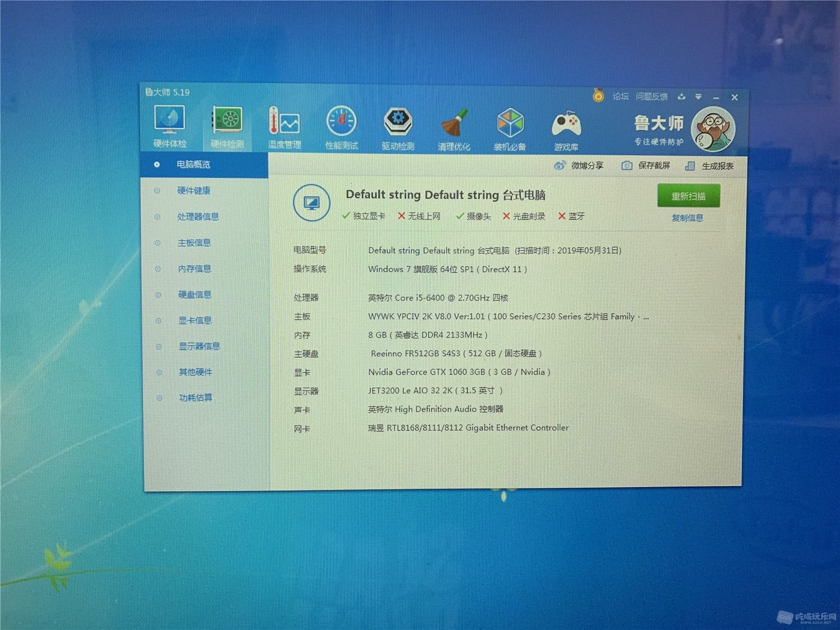Click the GeForce GTX 1060 3GB value
Screen dimensions: 840x630
click(459, 372)
